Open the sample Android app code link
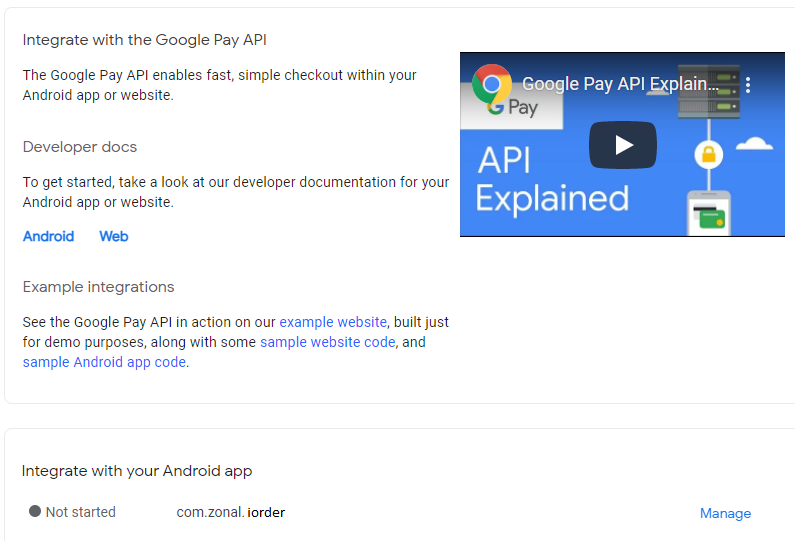The height and width of the screenshot is (541, 795). (104, 362)
